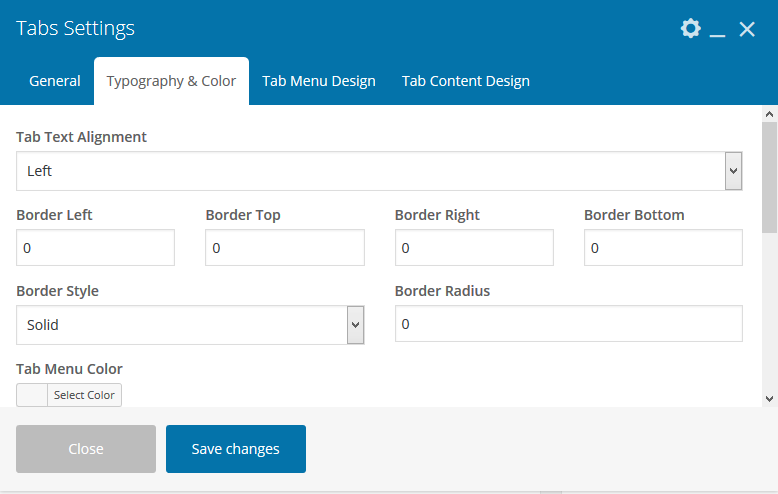Click the gray Close button

(x=86, y=449)
